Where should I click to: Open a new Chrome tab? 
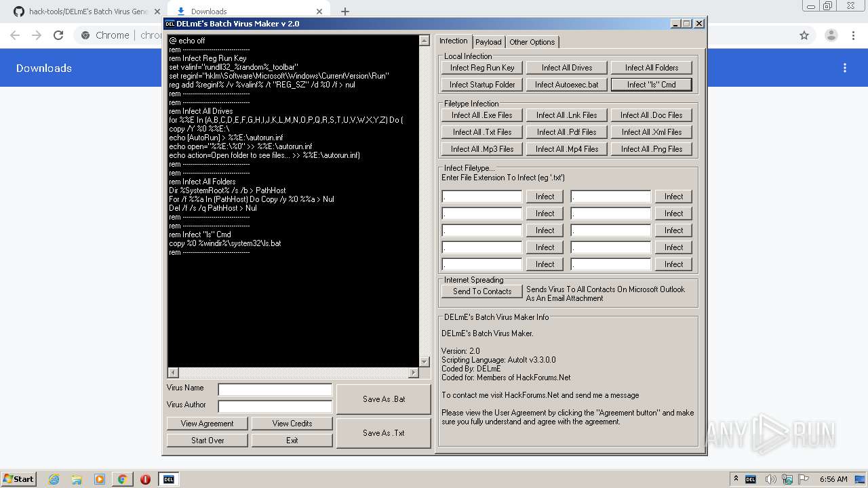(345, 12)
